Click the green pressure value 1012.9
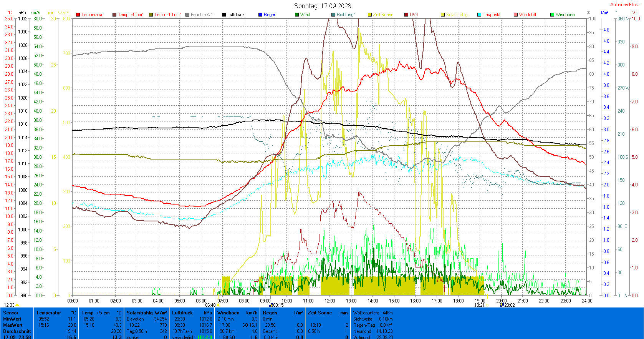 pos(204,337)
